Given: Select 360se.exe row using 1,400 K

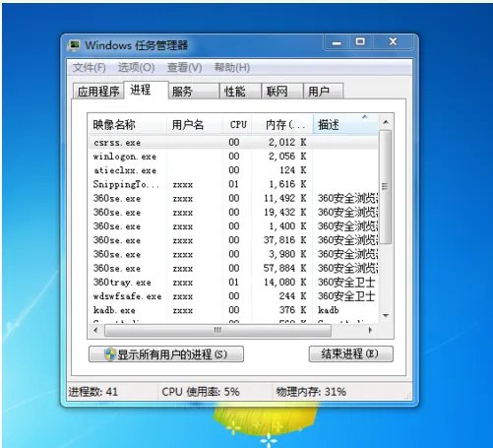Looking at the screenshot, I should [233, 226].
